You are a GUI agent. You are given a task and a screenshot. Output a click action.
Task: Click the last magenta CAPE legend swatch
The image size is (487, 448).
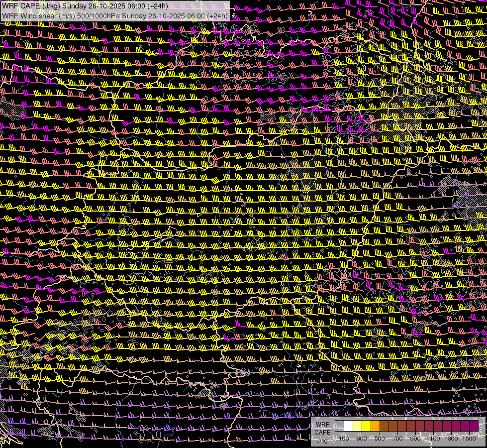pos(474,426)
